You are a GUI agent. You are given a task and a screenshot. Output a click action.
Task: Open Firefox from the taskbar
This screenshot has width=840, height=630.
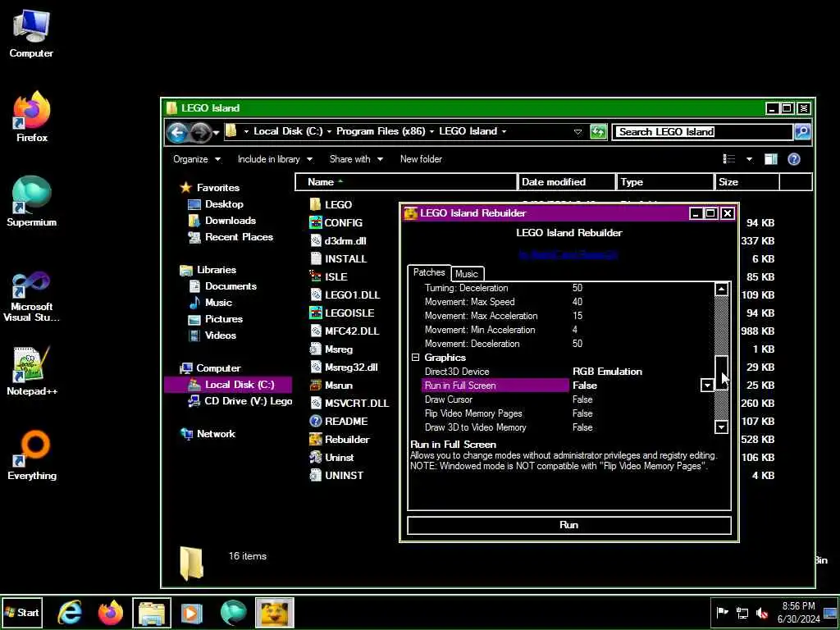111,612
